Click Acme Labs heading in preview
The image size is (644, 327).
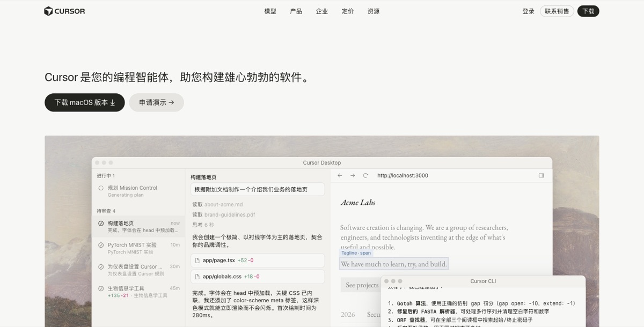[358, 203]
